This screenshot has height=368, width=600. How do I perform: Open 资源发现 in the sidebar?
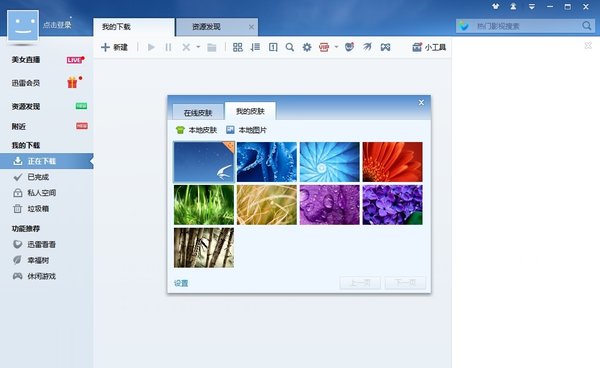coord(26,106)
